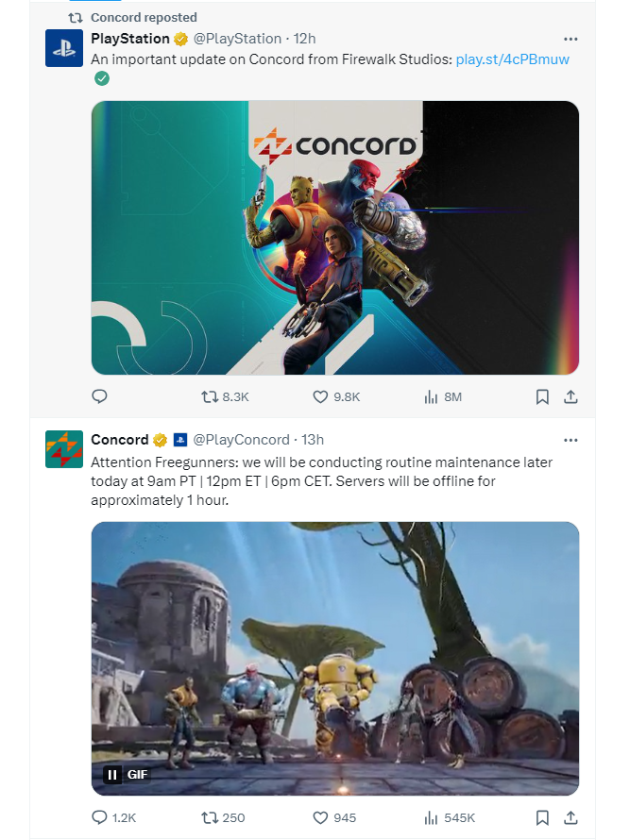This screenshot has width=630, height=840.
Task: Share the PlayStation post
Action: coord(571,397)
